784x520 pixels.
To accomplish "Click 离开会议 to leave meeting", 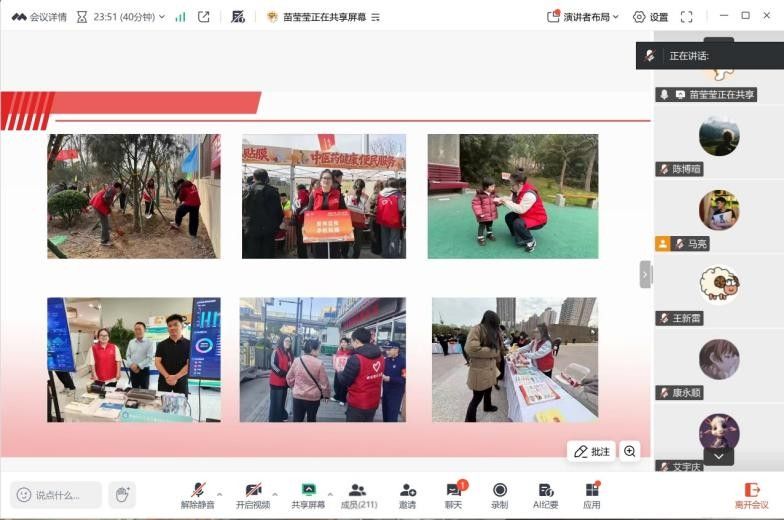I will pos(751,494).
